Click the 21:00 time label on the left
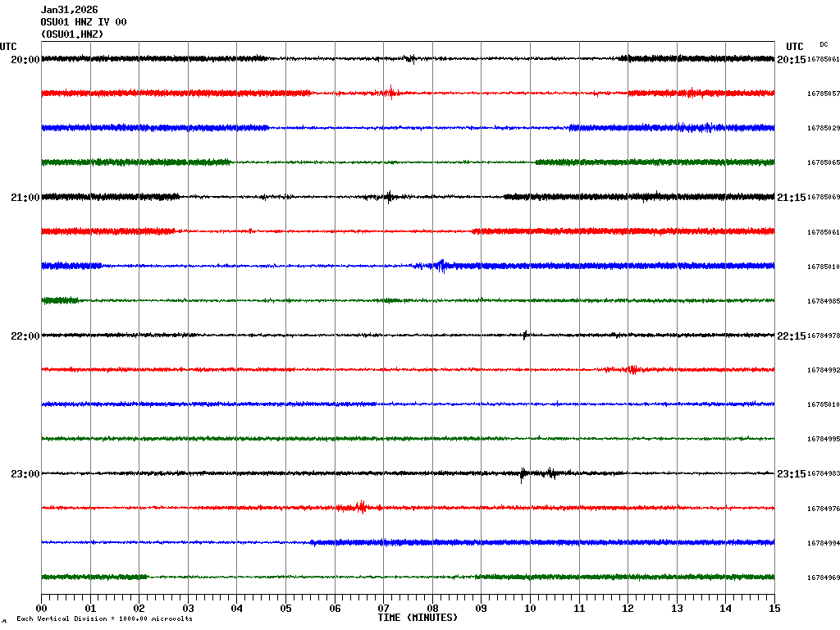The height and width of the screenshot is (630, 840). click(25, 198)
